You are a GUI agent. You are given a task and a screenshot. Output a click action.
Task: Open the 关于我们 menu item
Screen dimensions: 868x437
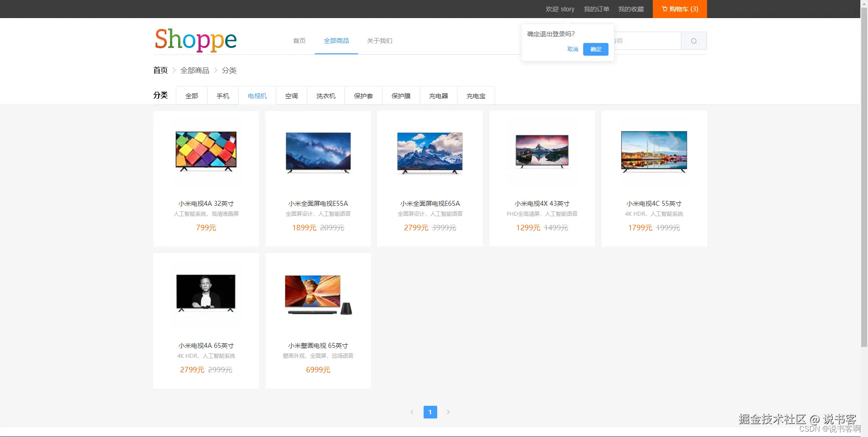[x=379, y=41]
